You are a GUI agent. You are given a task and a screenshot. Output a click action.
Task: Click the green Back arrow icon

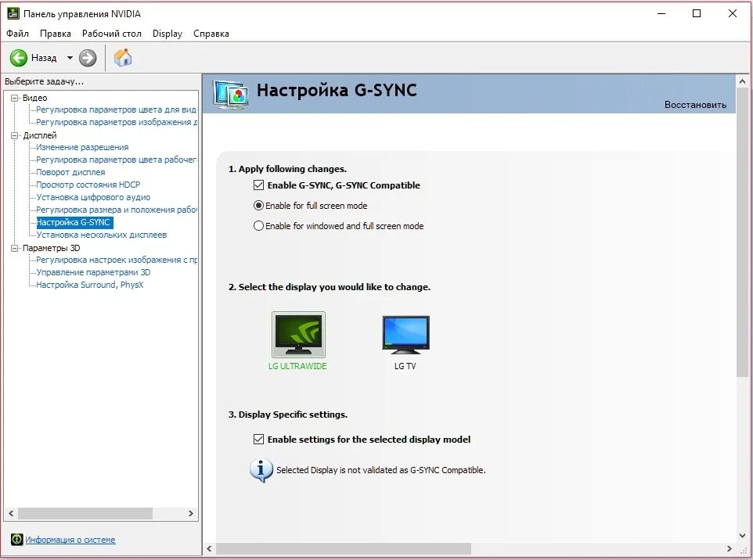[x=19, y=58]
